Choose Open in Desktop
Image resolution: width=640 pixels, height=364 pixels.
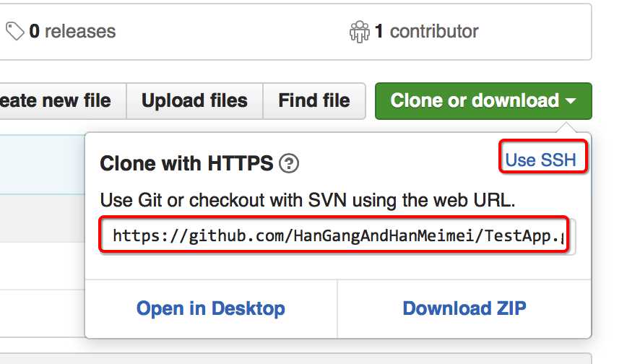(x=211, y=308)
